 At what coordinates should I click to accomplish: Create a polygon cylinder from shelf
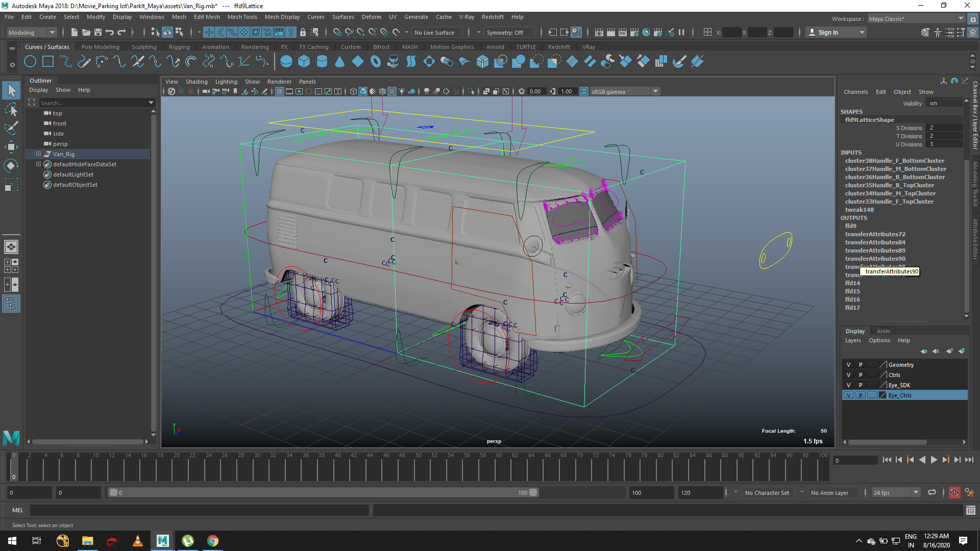click(x=322, y=62)
